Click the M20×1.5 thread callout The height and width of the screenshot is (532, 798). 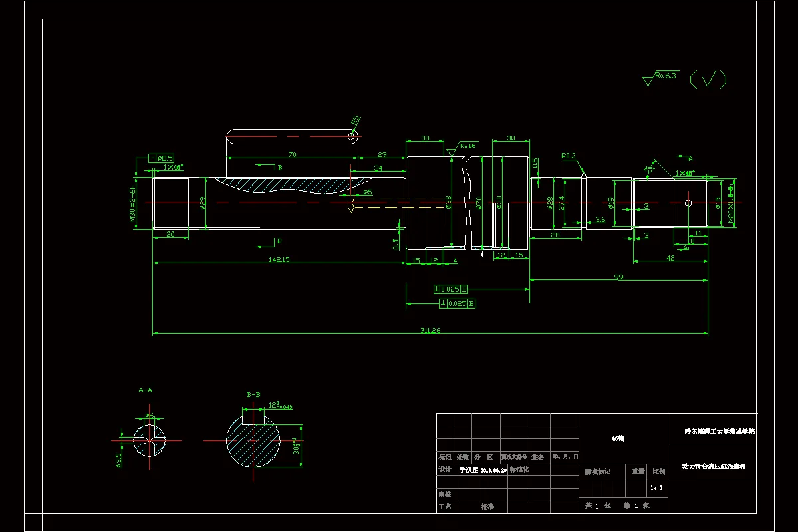click(x=731, y=203)
